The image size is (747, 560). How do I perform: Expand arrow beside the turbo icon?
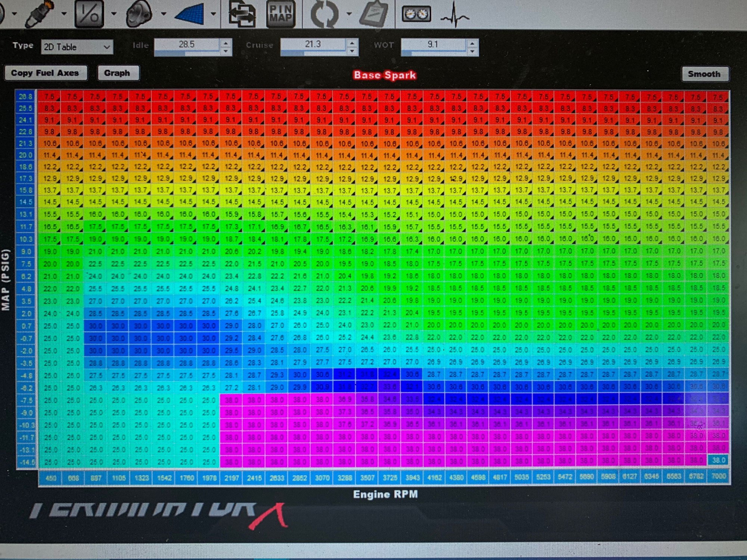pyautogui.click(x=164, y=14)
